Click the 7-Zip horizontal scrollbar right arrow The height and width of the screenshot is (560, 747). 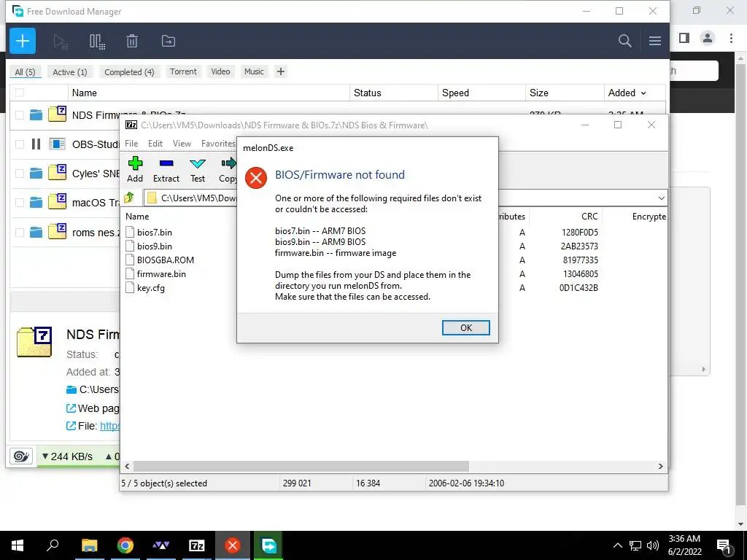tap(660, 466)
